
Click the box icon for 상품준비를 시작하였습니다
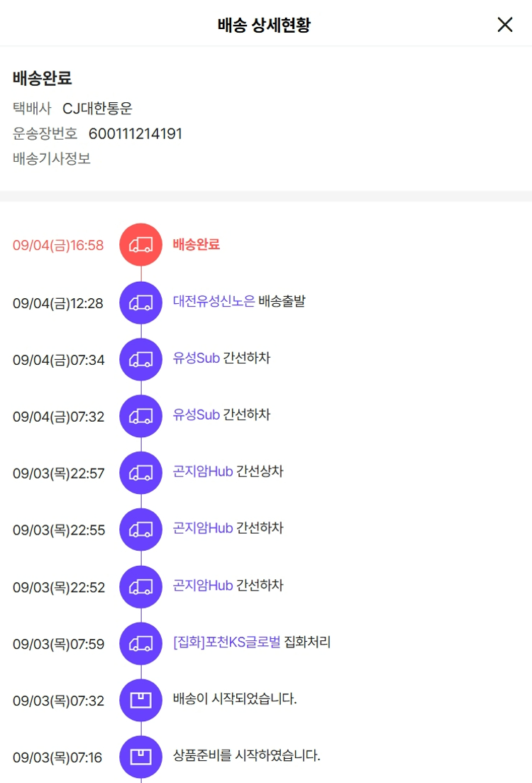tap(140, 757)
